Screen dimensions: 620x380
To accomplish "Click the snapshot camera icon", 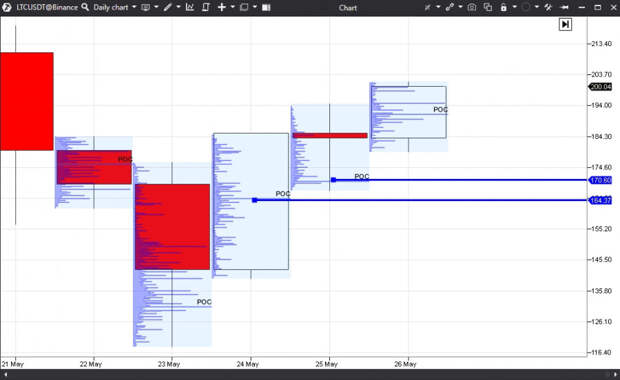I will tap(471, 7).
